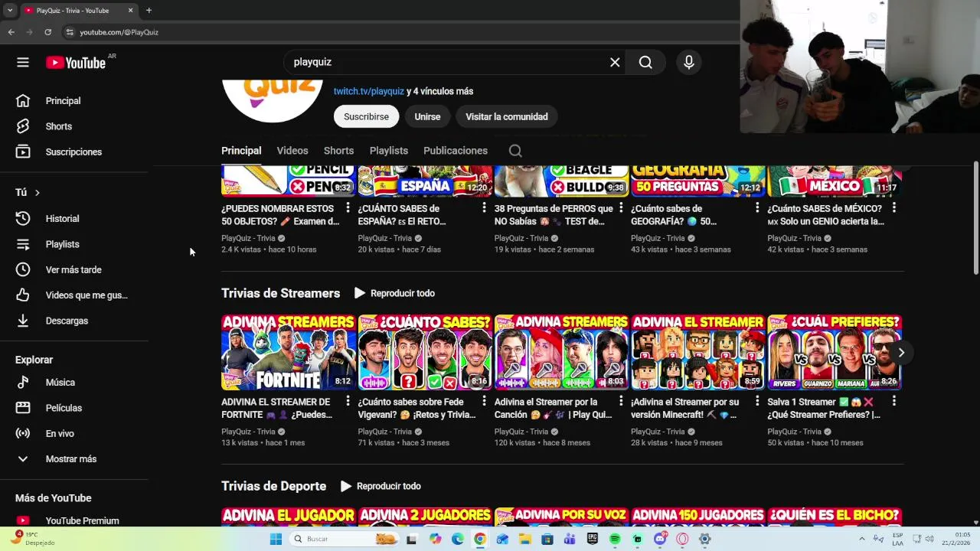
Task: Open Minecraft streamer video thumbnail
Action: 698,353
